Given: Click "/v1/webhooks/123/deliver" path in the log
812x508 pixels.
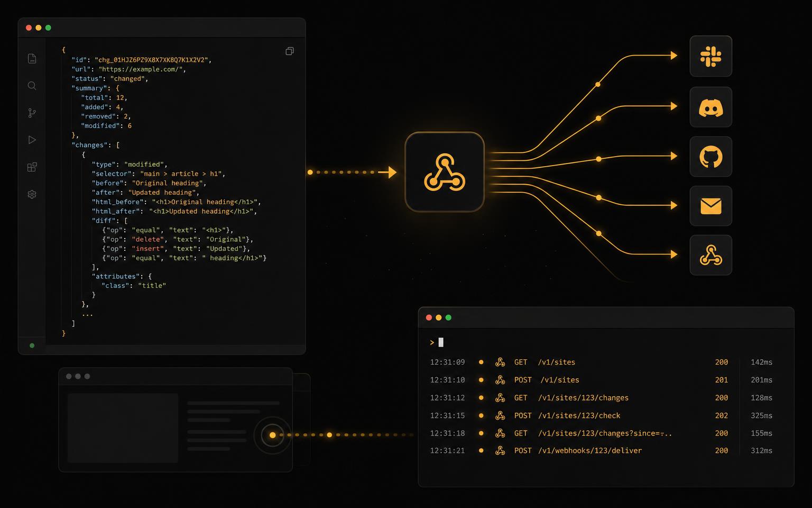Looking at the screenshot, I should coord(590,450).
